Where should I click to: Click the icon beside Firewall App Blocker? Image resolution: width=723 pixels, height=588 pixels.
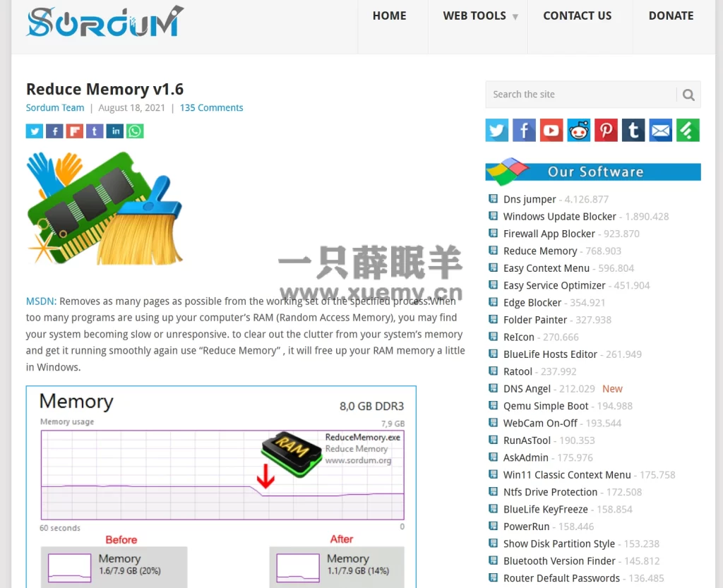pos(493,233)
